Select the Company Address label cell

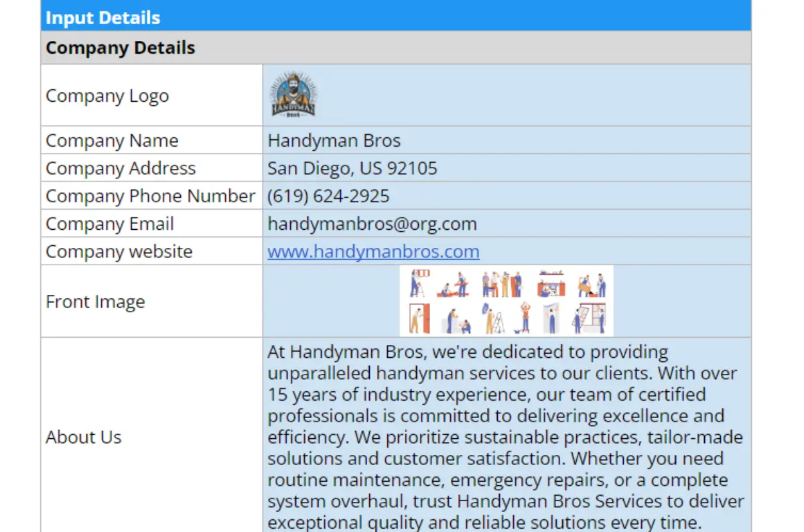[x=151, y=168]
